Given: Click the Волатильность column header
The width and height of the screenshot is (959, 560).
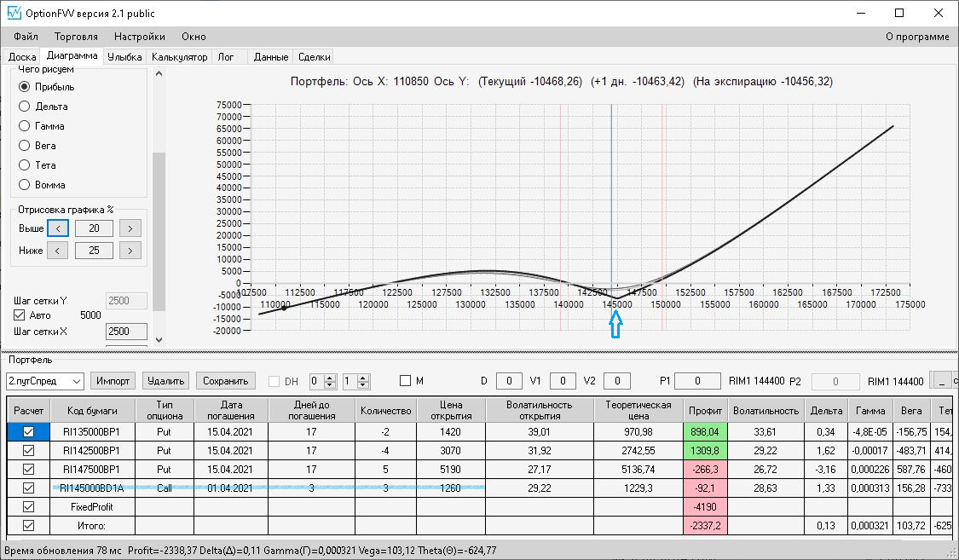Looking at the screenshot, I should coord(765,410).
